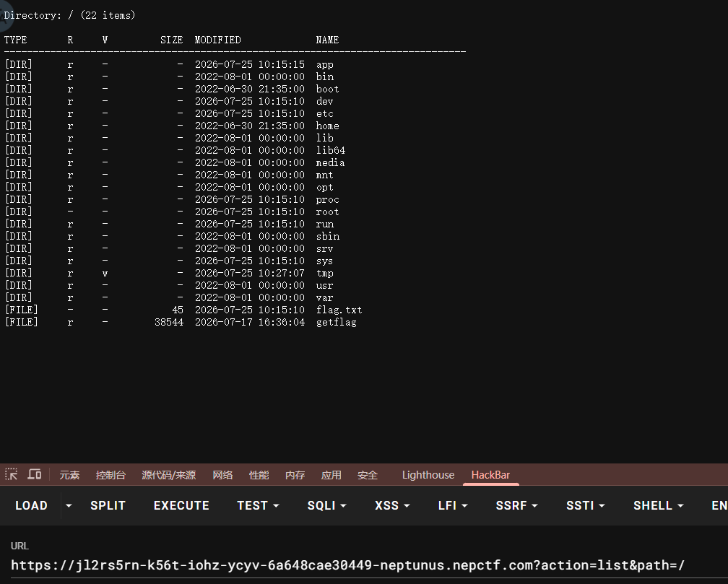Click the 'etc' directory name
Screen dimensions: 728x584
[324, 113]
